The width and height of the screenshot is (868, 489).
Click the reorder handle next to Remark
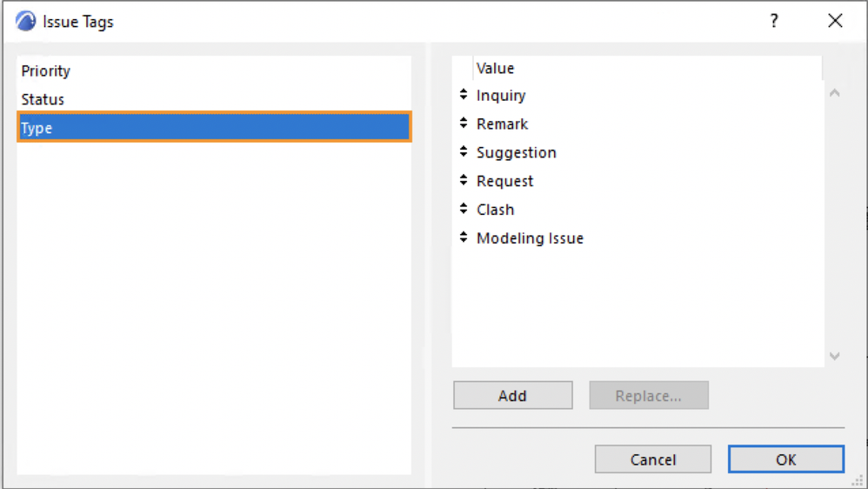pyautogui.click(x=464, y=124)
